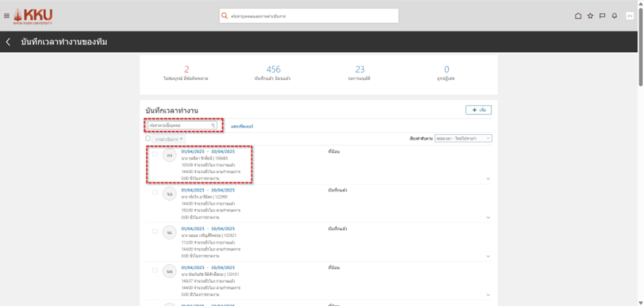The image size is (644, 306).
Task: Open 01/04/2025 - 30/04/2025 link for employee 102921
Action: click(208, 229)
